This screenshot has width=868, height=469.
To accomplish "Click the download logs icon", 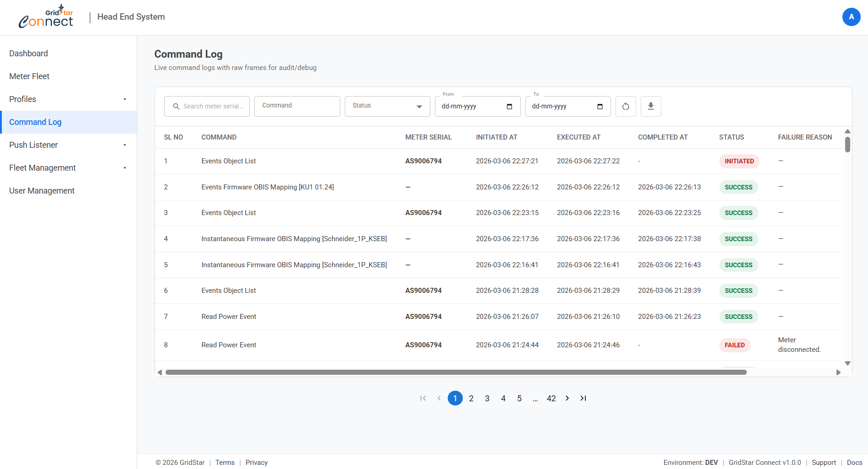I will pyautogui.click(x=650, y=106).
